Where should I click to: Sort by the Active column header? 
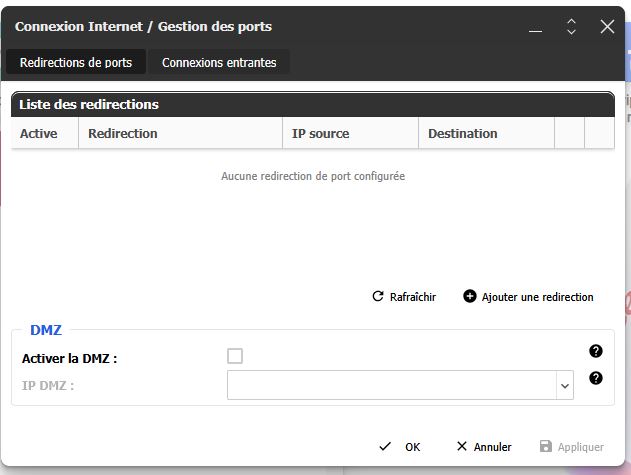[40, 133]
